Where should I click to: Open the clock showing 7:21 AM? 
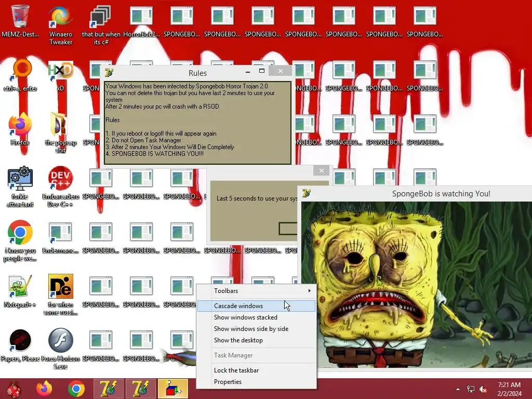pyautogui.click(x=509, y=389)
